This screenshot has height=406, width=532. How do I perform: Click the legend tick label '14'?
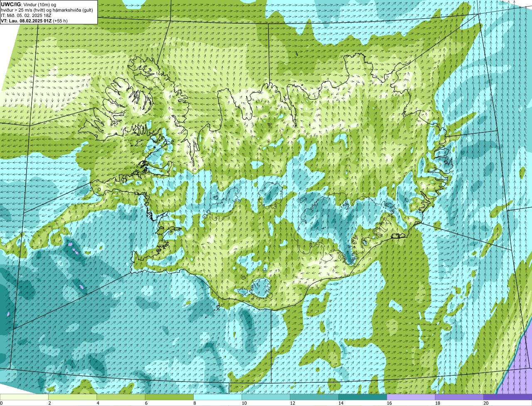[340, 403]
